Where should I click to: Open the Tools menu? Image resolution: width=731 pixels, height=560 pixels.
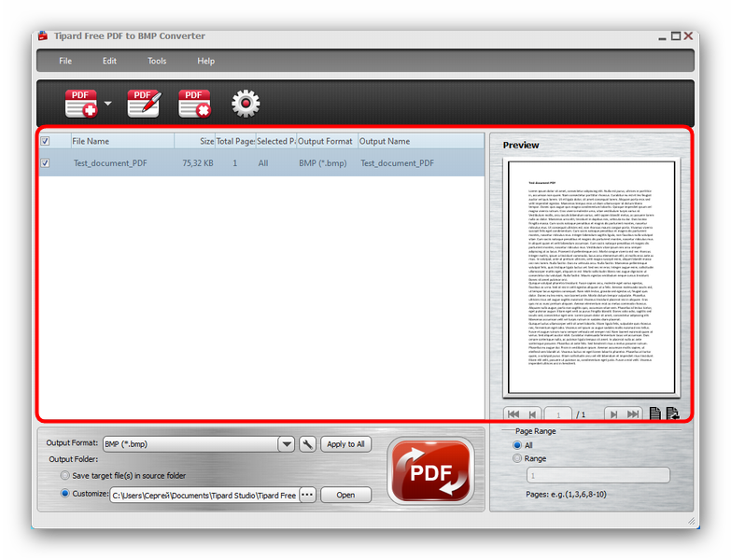click(x=157, y=61)
